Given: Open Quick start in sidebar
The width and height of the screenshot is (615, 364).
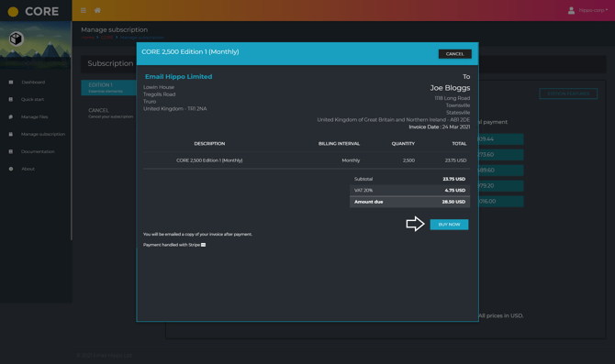Looking at the screenshot, I should pos(32,100).
